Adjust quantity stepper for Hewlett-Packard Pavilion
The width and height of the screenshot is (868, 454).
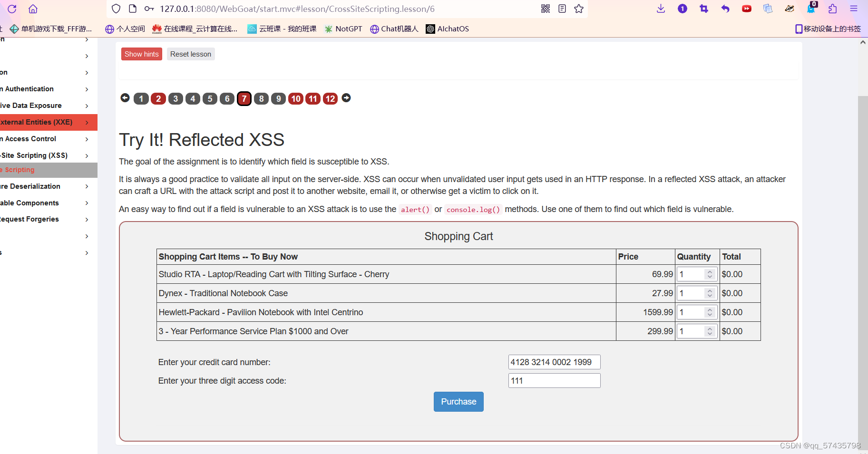(x=710, y=312)
